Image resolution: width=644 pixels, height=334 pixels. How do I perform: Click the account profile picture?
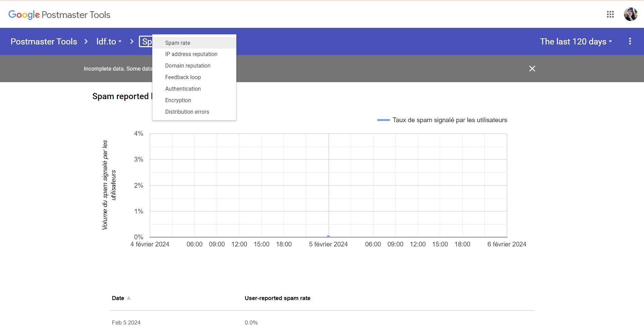[x=630, y=14]
